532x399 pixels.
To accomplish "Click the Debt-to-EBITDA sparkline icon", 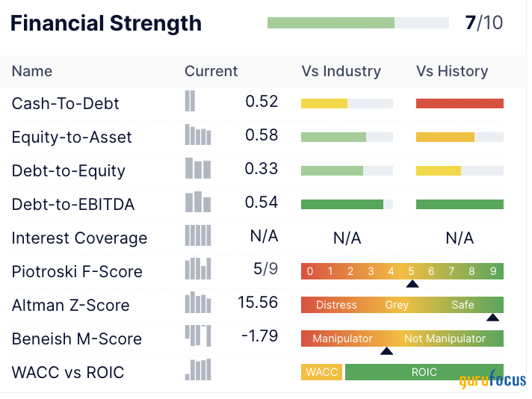I will coord(198,202).
